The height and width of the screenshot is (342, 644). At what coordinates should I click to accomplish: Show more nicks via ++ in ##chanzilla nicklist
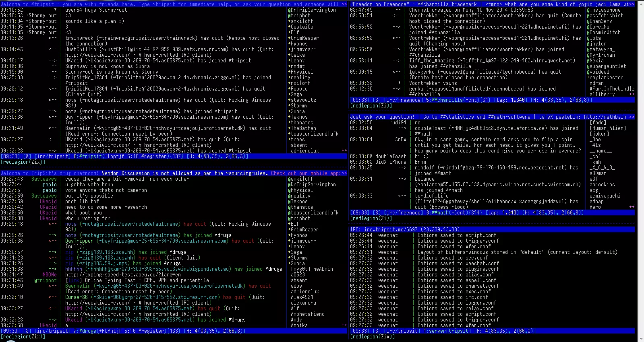[632, 94]
